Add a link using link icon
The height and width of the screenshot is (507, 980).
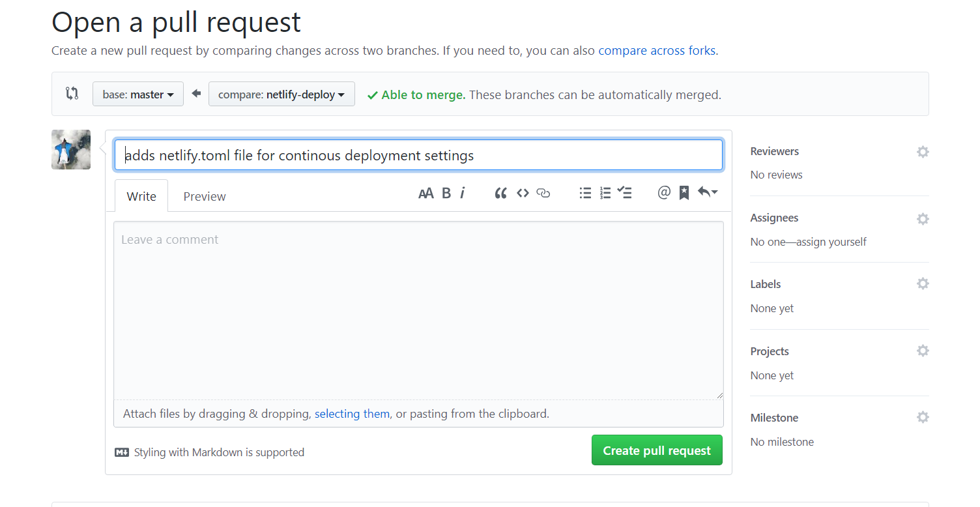543,193
